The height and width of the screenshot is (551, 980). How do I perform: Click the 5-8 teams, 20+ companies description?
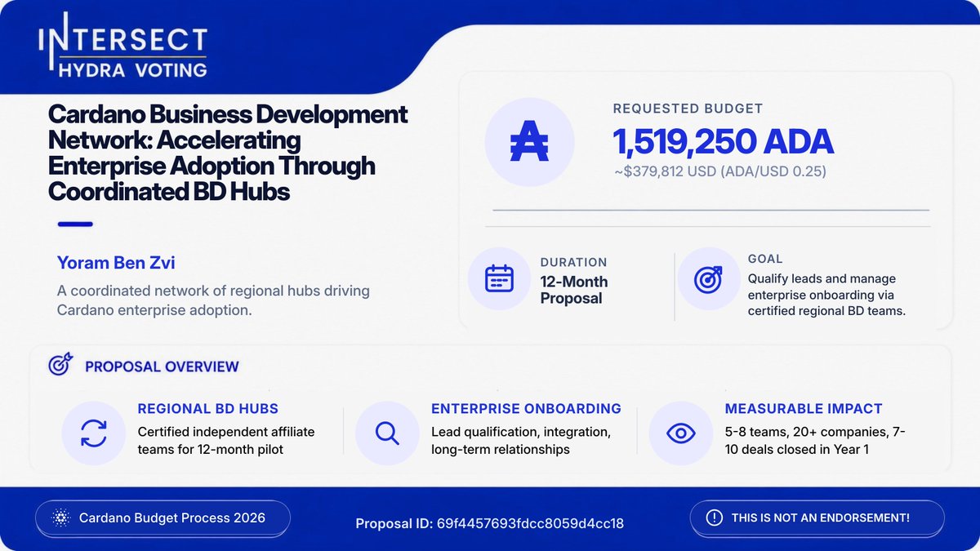pos(815,441)
